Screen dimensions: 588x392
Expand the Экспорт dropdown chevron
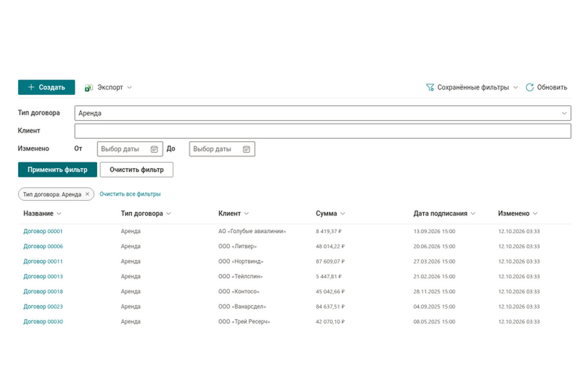[129, 88]
